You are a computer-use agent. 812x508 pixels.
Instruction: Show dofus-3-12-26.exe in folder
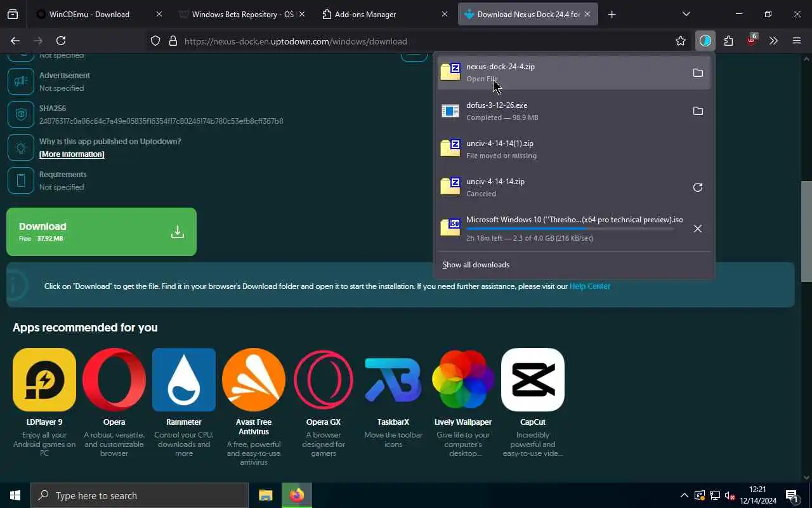698,111
